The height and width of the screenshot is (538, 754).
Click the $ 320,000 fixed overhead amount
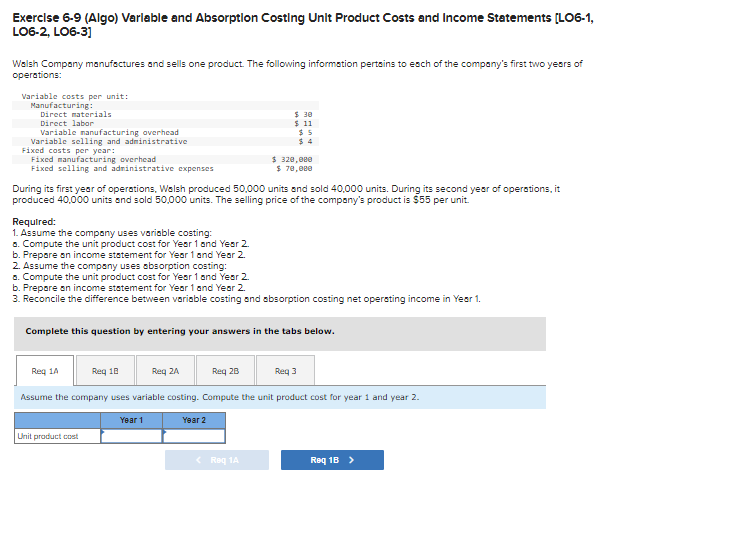(292, 159)
